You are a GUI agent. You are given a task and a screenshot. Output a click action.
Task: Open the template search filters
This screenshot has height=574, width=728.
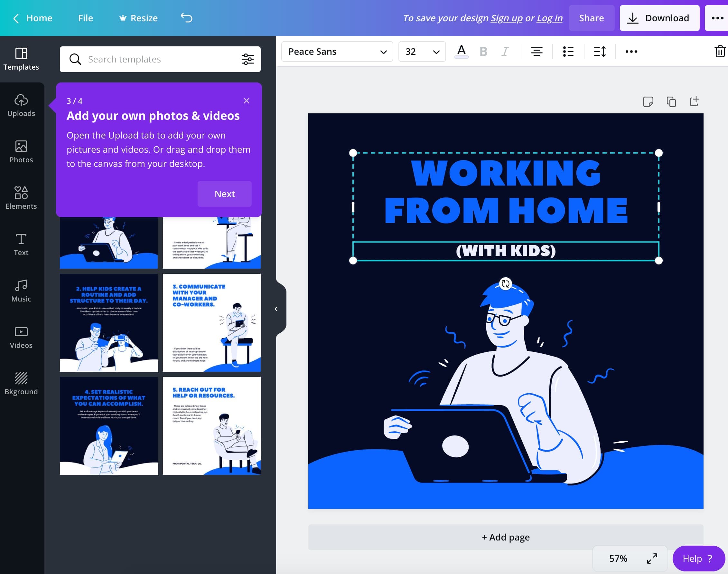tap(248, 59)
